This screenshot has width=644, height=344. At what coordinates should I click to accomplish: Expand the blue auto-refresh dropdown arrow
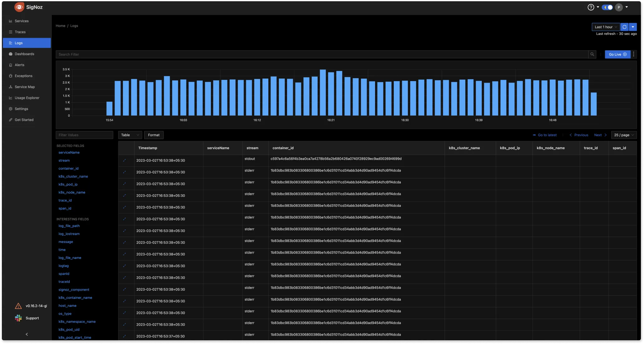pos(633,27)
